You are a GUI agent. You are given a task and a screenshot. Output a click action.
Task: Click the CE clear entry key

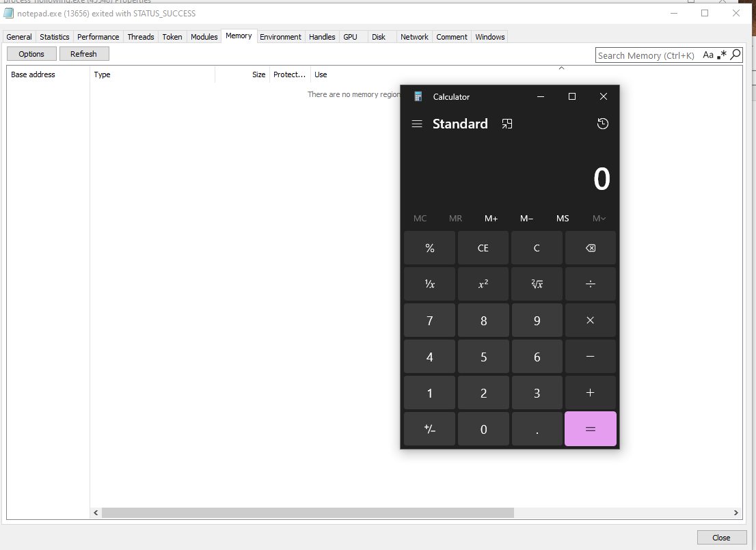483,248
